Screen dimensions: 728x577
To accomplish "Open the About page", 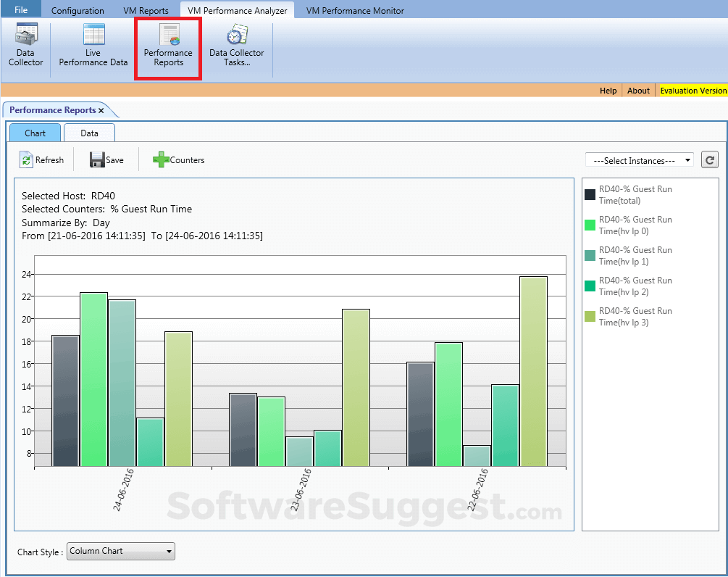I will [637, 91].
